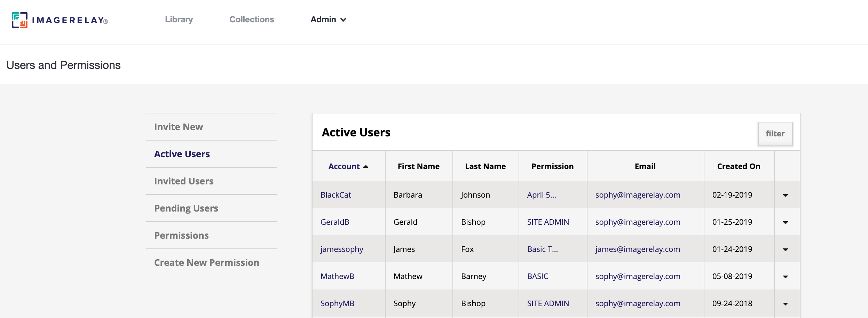The width and height of the screenshot is (868, 318).
Task: Switch to the Library section
Action: [179, 19]
